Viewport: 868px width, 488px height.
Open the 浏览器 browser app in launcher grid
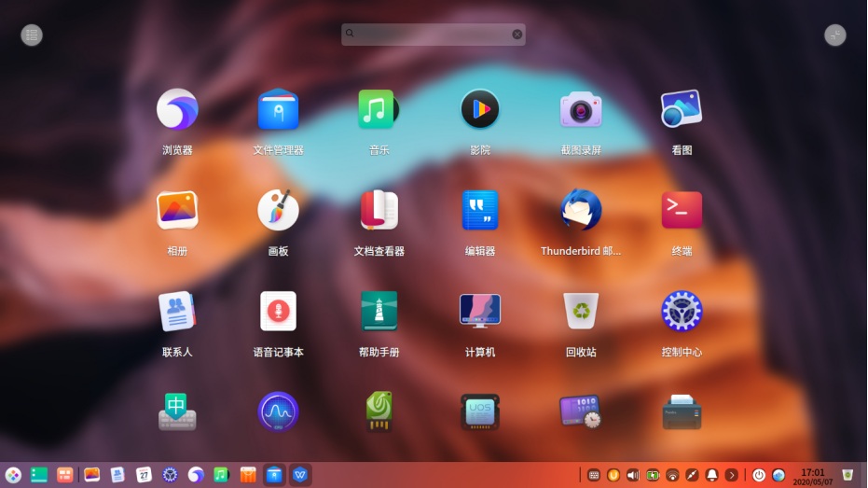(177, 109)
